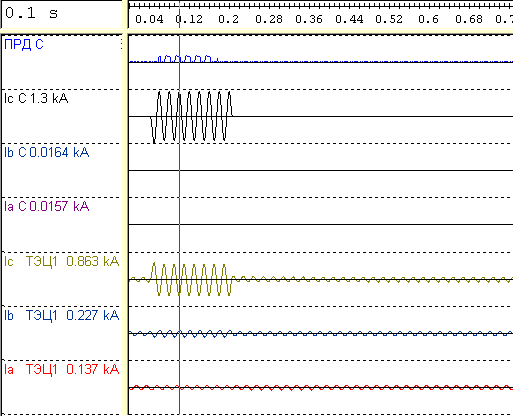Click the 0.52 mark on time ruler

tap(389, 19)
